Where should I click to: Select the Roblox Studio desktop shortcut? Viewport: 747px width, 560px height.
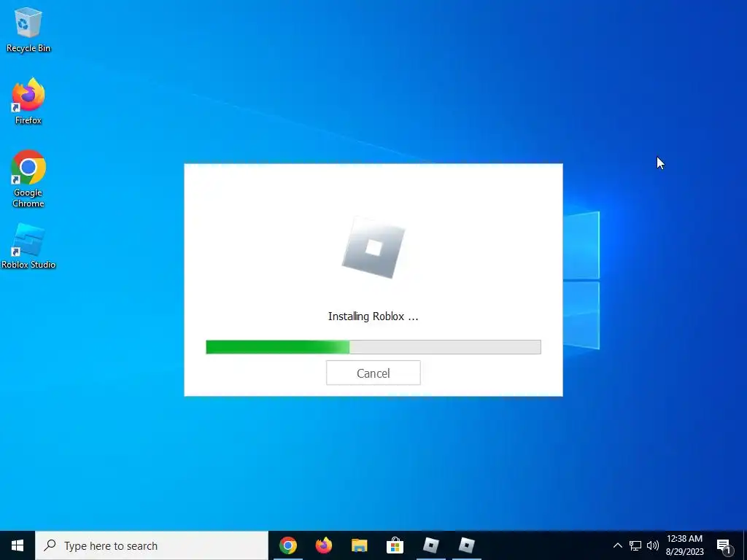pos(28,246)
